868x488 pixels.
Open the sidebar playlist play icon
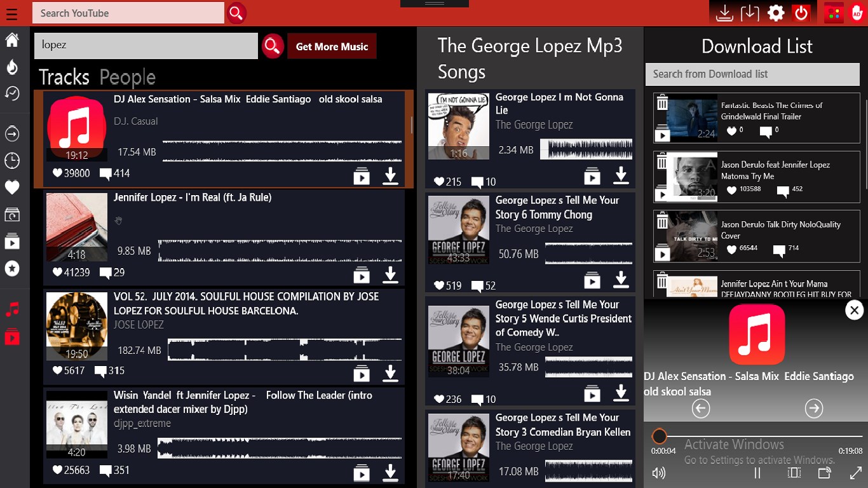(x=11, y=242)
